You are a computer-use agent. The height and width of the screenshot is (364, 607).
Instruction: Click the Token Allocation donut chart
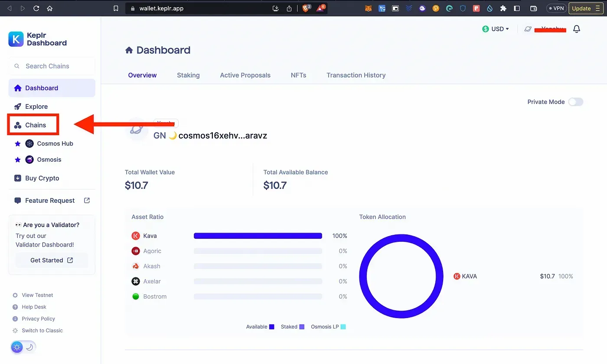(x=401, y=276)
